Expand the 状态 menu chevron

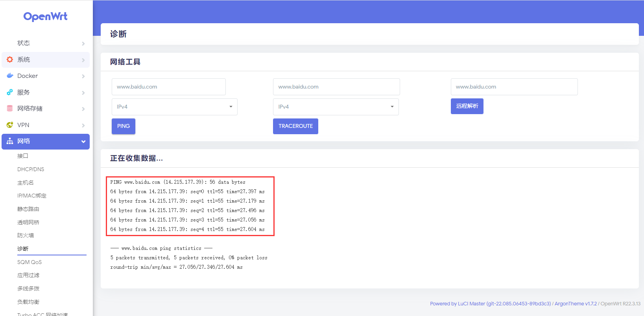83,43
